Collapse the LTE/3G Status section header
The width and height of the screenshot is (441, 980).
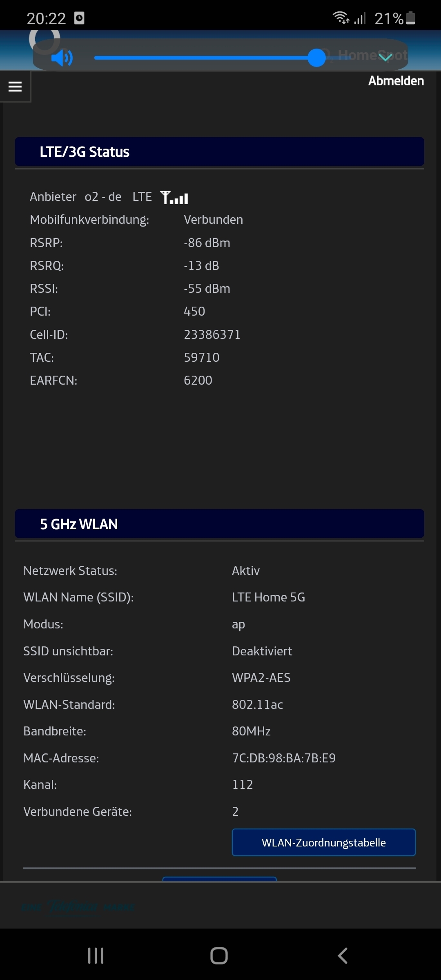(x=219, y=151)
